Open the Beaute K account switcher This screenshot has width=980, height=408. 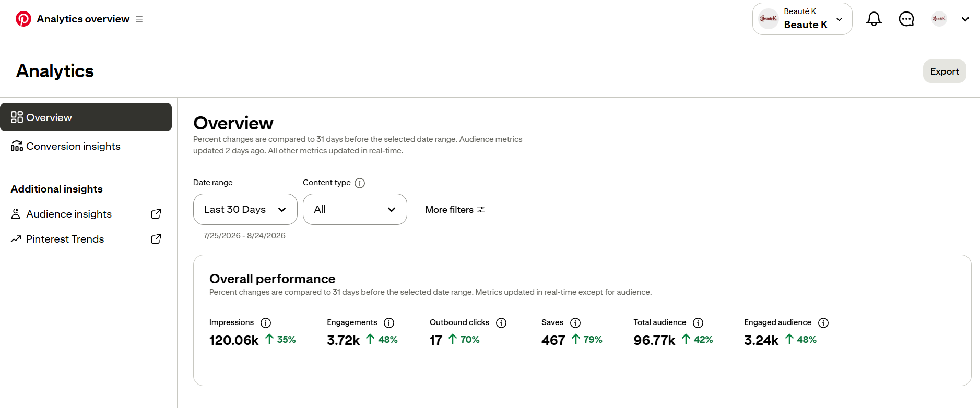[802, 19]
